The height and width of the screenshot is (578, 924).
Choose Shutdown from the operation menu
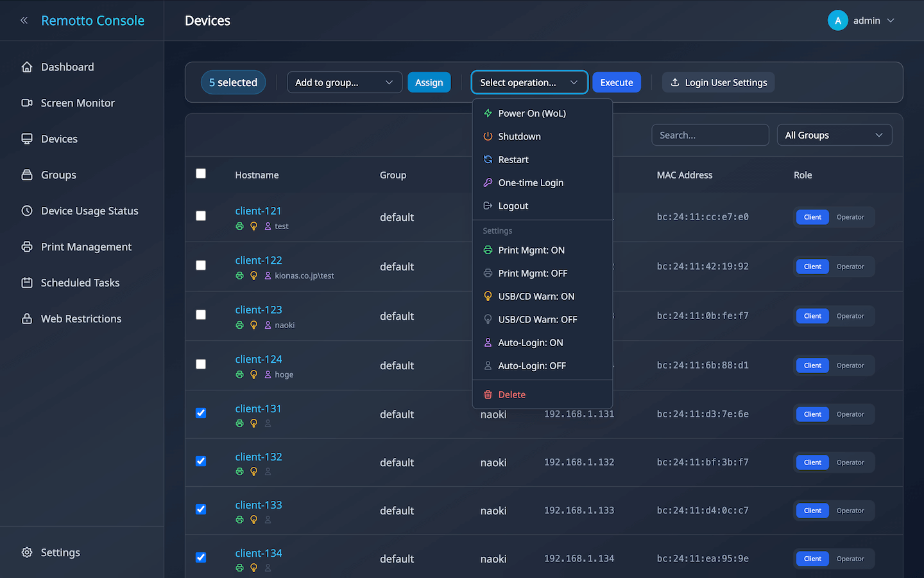pos(519,136)
